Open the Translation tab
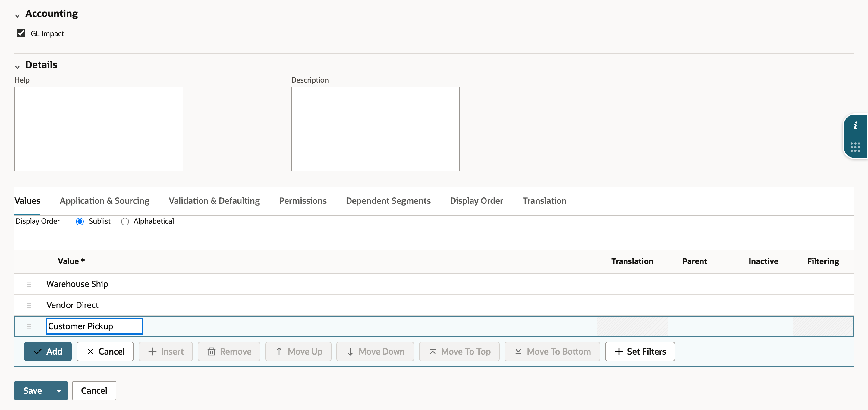 pos(545,201)
